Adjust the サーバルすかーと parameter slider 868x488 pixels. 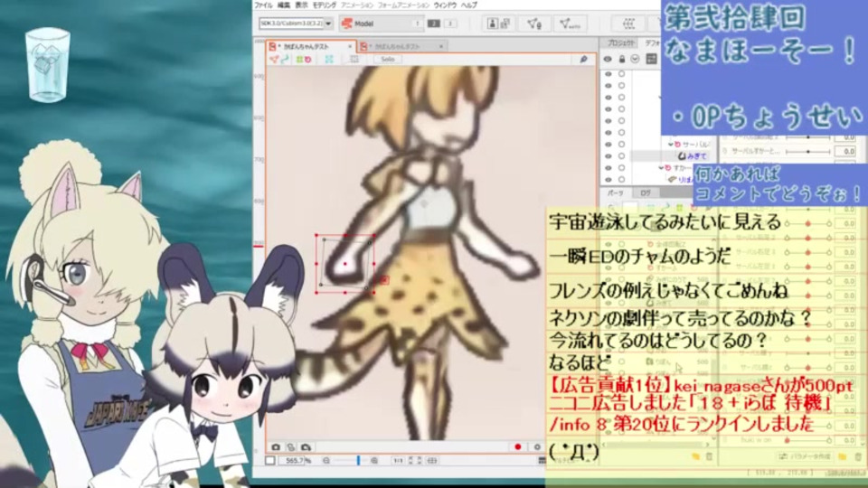808,151
